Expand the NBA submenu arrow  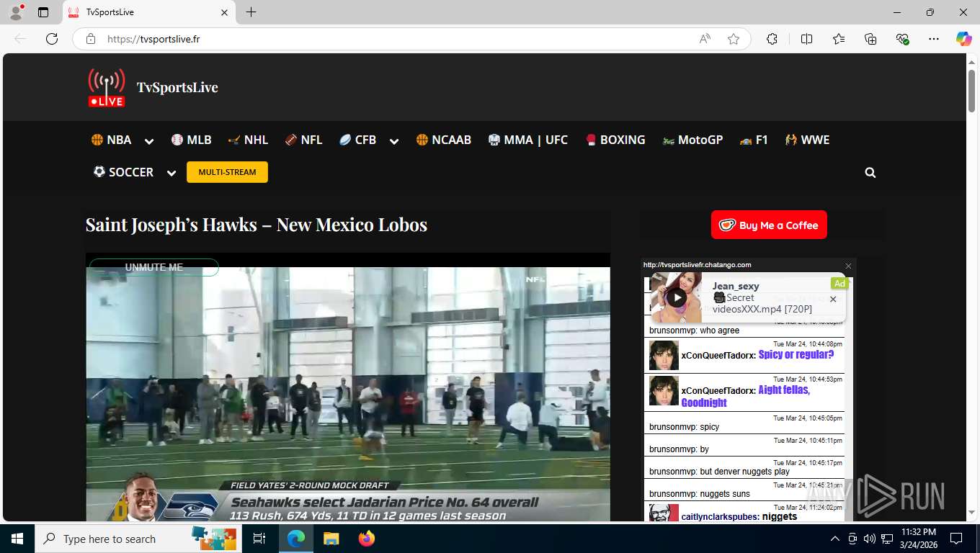(149, 141)
